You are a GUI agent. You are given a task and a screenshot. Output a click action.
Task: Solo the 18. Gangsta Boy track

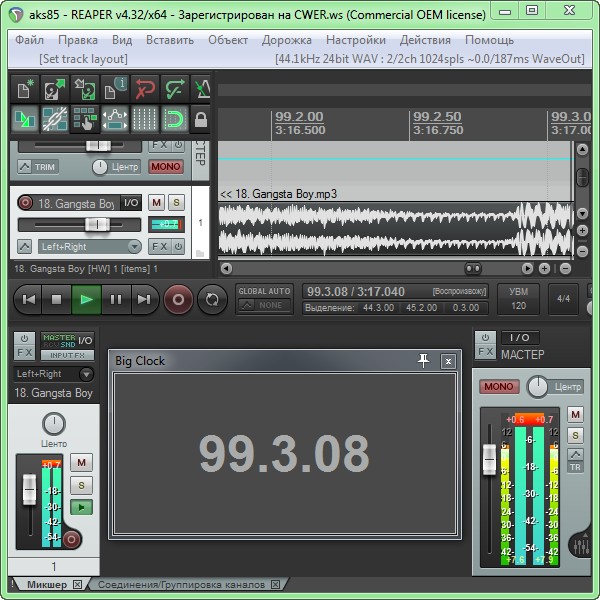coord(176,202)
